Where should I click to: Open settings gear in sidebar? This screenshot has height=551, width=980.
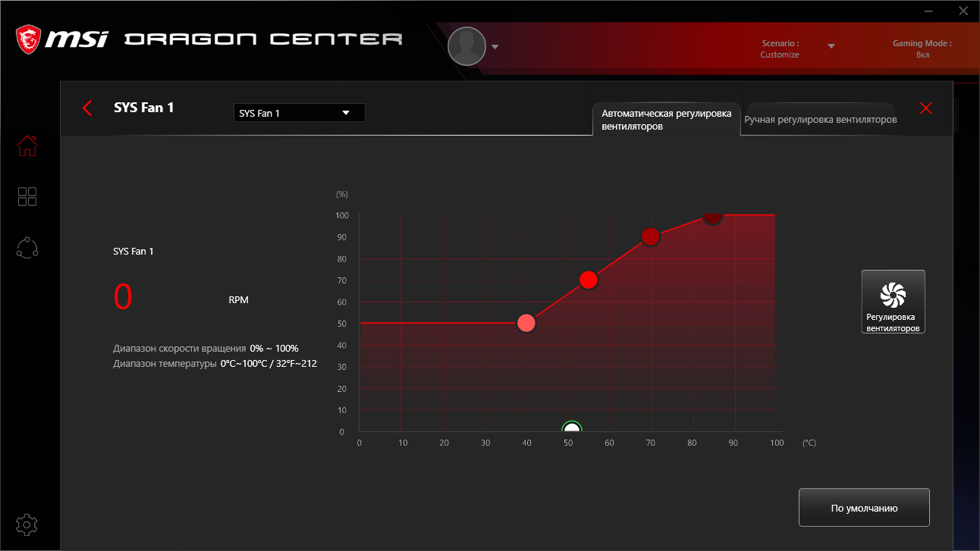(x=27, y=524)
